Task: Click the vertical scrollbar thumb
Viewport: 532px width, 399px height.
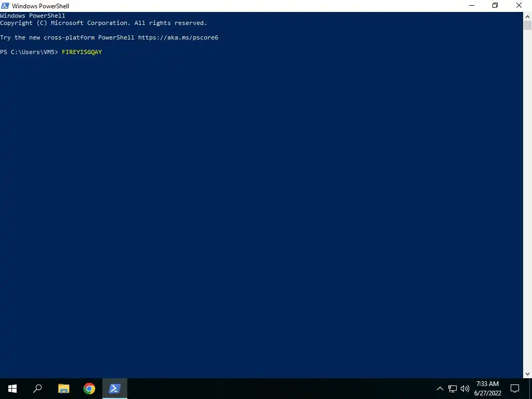Action: pyautogui.click(x=527, y=25)
